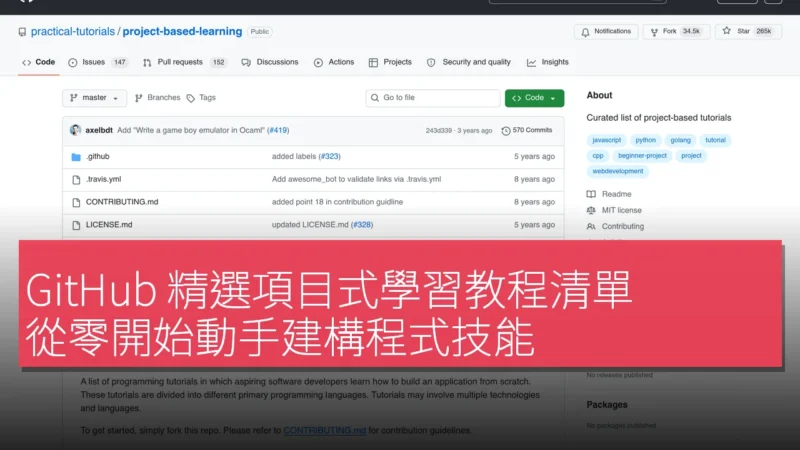
Task: Open CONTRIBUTING.md link in readme text
Action: tap(324, 431)
